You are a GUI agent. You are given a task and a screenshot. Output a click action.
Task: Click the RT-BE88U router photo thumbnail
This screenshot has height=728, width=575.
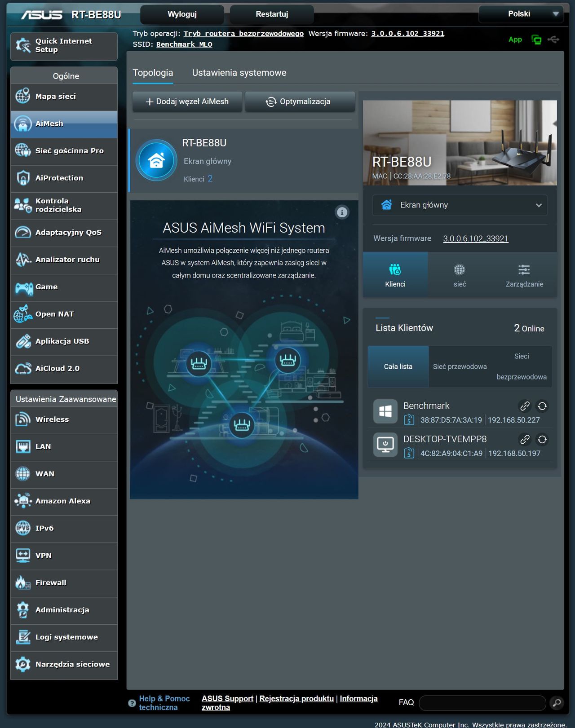[460, 143]
